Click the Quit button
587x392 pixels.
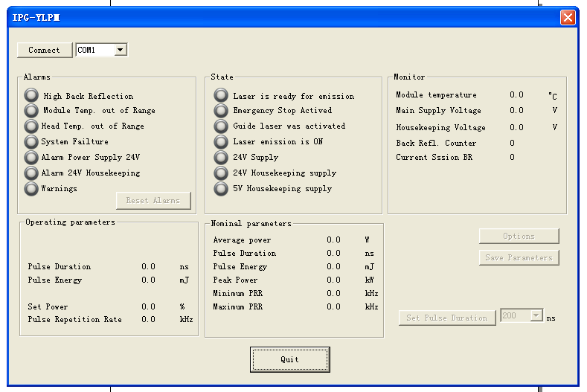[289, 359]
